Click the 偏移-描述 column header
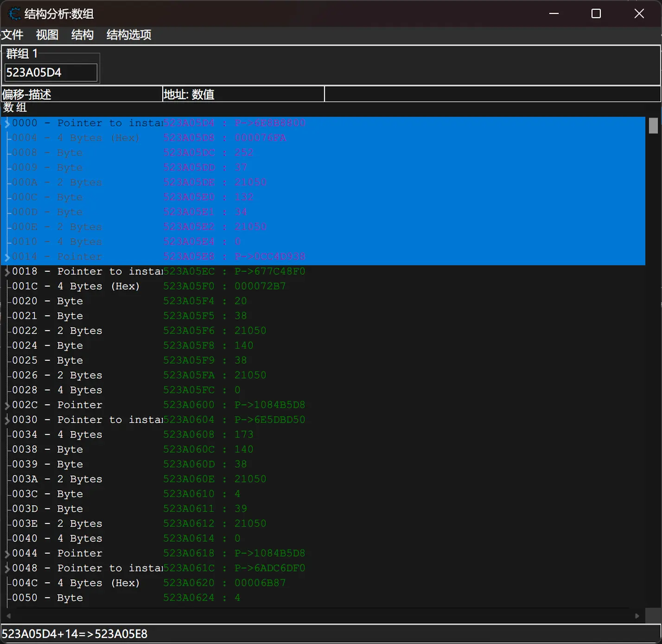662x644 pixels. 82,95
